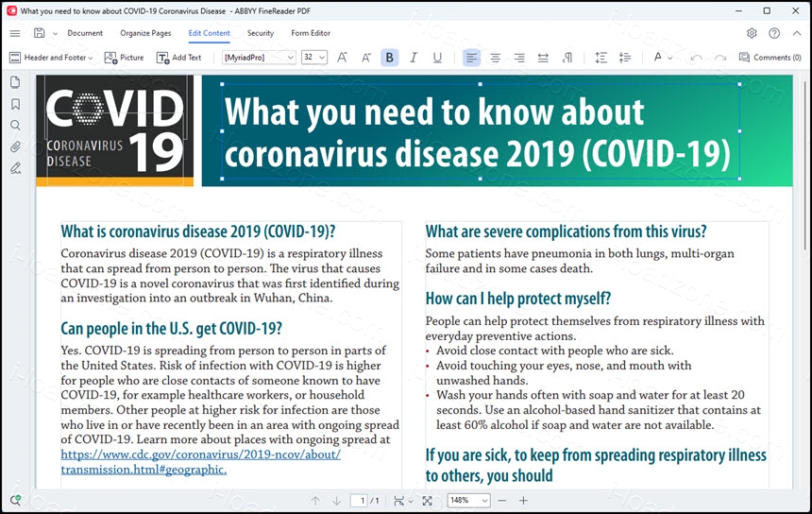Collapse the ribbon with the chevron
Viewport: 812px width, 514px height.
coord(797,33)
